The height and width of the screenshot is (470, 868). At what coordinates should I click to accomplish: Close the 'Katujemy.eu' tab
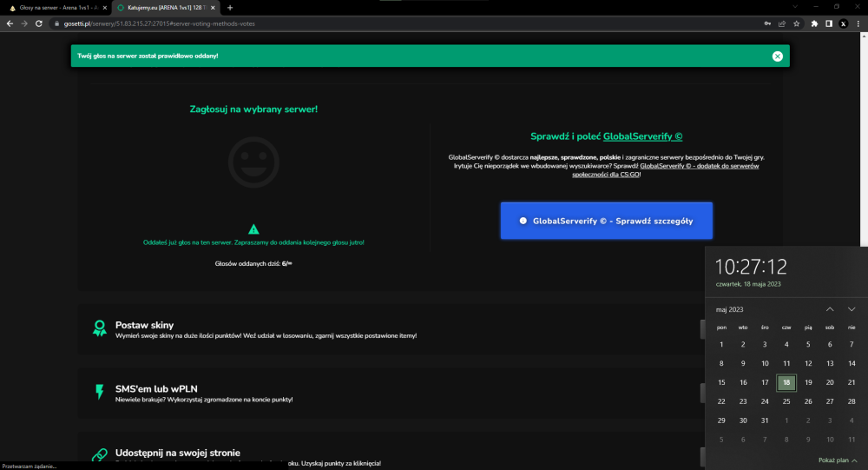click(213, 8)
